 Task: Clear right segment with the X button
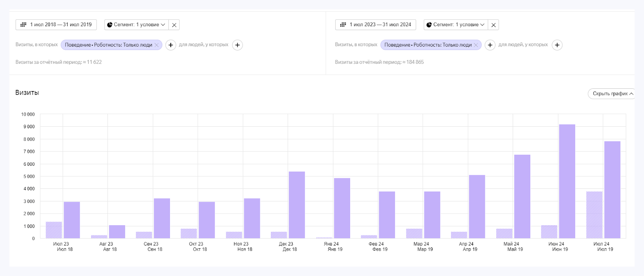pos(494,25)
